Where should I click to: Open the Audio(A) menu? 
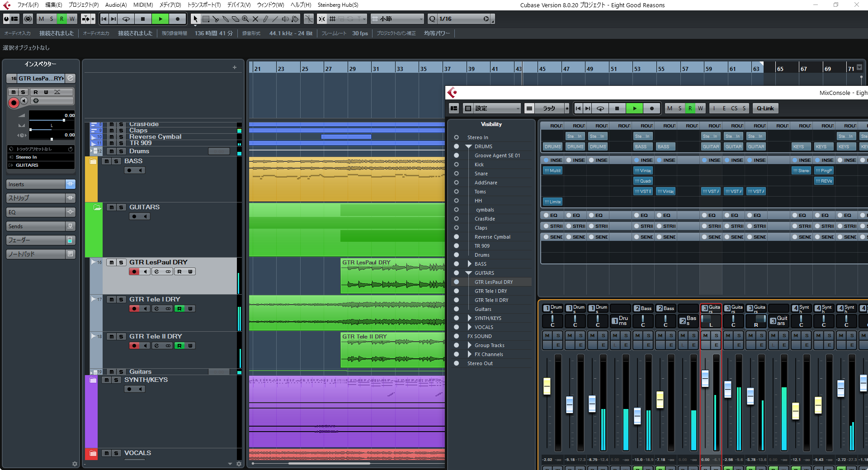coord(116,5)
